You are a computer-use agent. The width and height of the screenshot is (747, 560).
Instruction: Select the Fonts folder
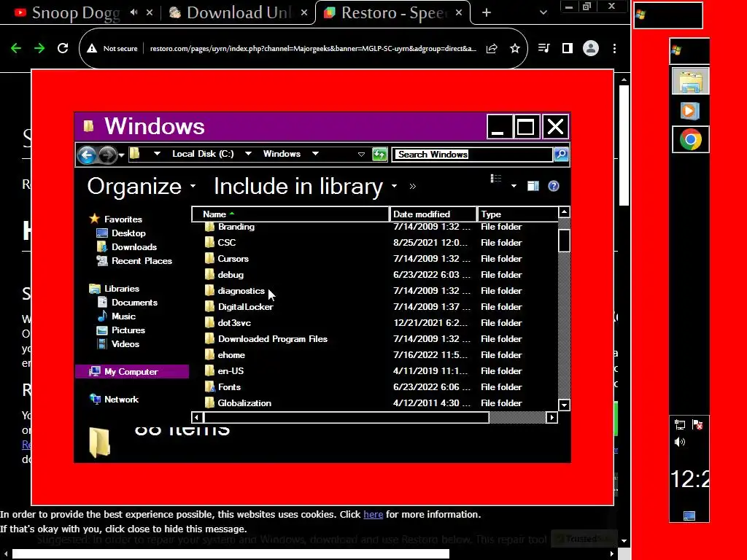tap(222, 387)
